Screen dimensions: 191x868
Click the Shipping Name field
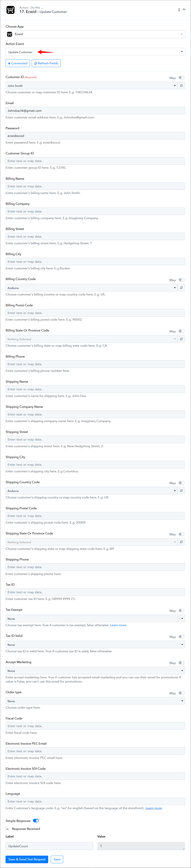coord(95,389)
